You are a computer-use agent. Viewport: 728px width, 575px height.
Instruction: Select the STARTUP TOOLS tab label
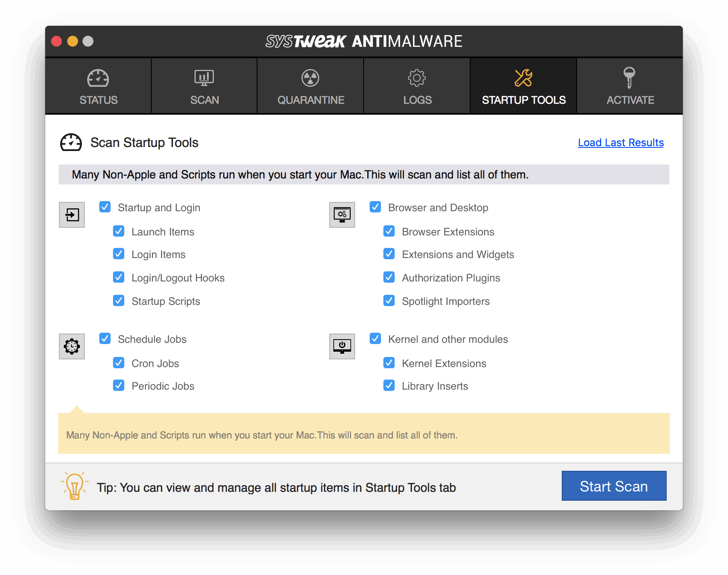(x=524, y=100)
